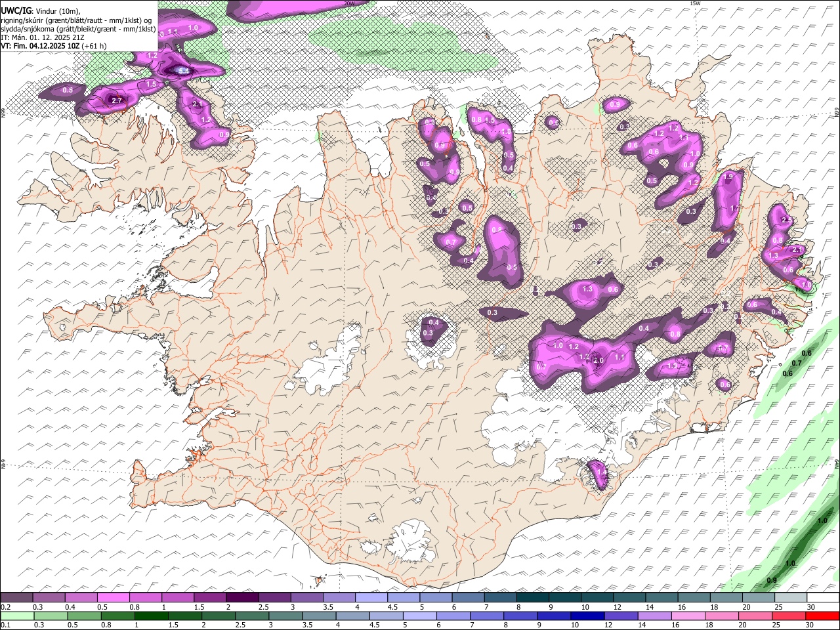Click the 20W longitude label
840x630 pixels.
(348, 3)
